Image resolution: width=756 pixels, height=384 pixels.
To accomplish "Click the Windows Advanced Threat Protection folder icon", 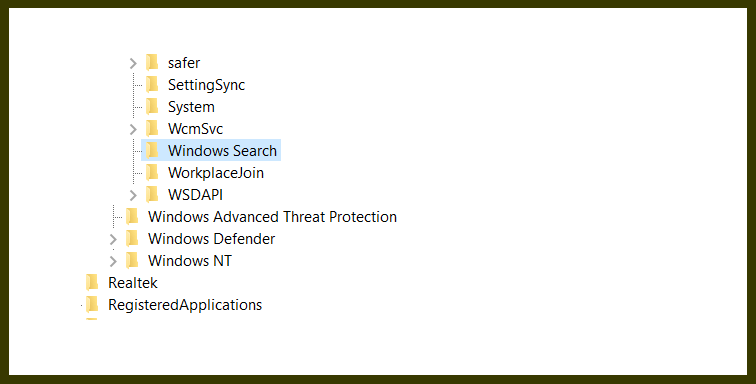I will [x=132, y=217].
